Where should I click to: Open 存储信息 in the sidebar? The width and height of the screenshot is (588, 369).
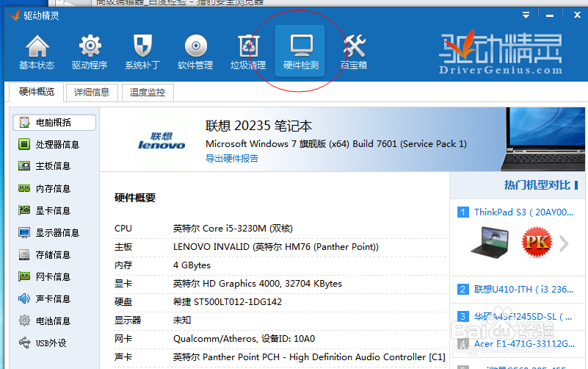pyautogui.click(x=45, y=255)
